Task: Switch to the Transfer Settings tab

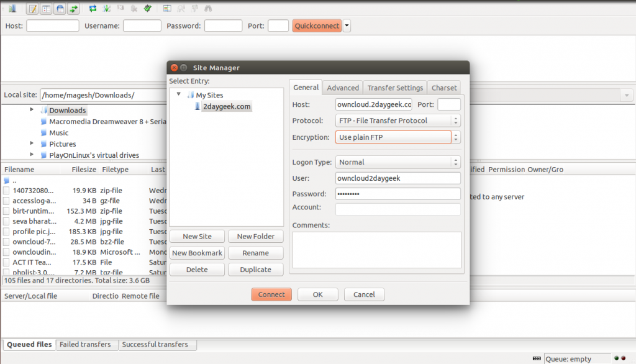Action: tap(395, 88)
